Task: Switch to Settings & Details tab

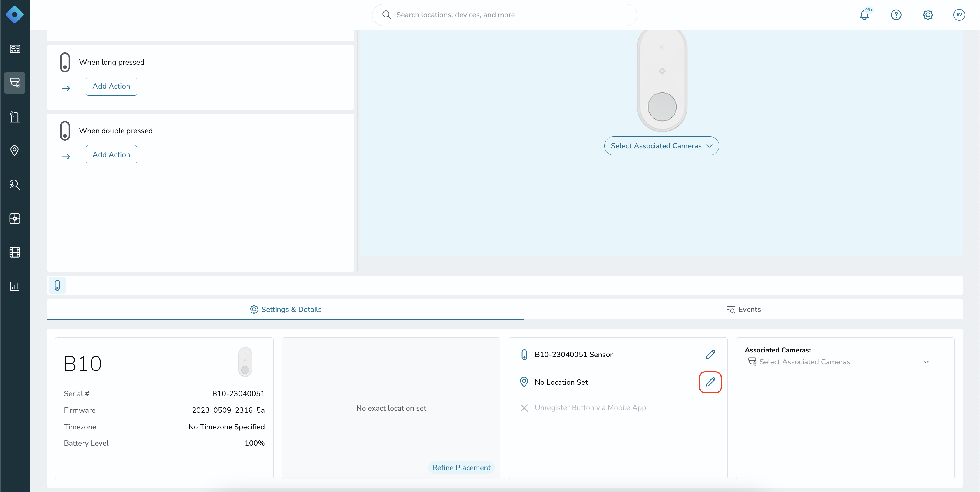Action: pos(285,310)
